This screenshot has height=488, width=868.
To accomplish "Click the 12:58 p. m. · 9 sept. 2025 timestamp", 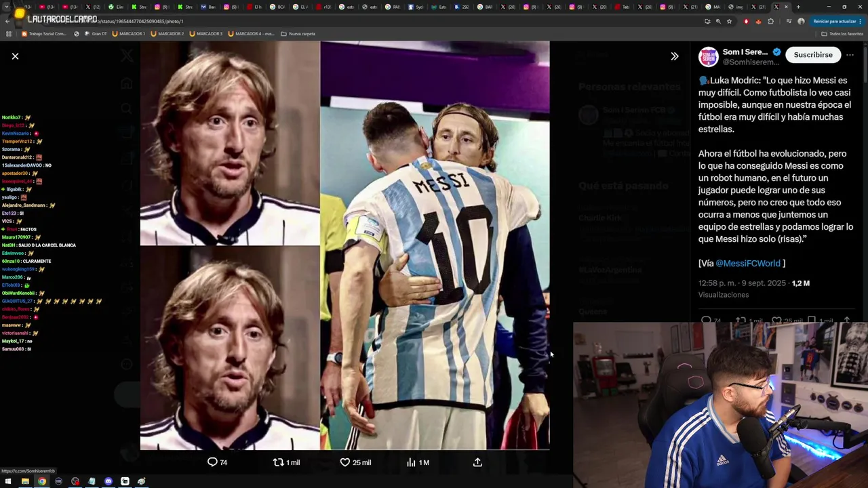I will (742, 283).
